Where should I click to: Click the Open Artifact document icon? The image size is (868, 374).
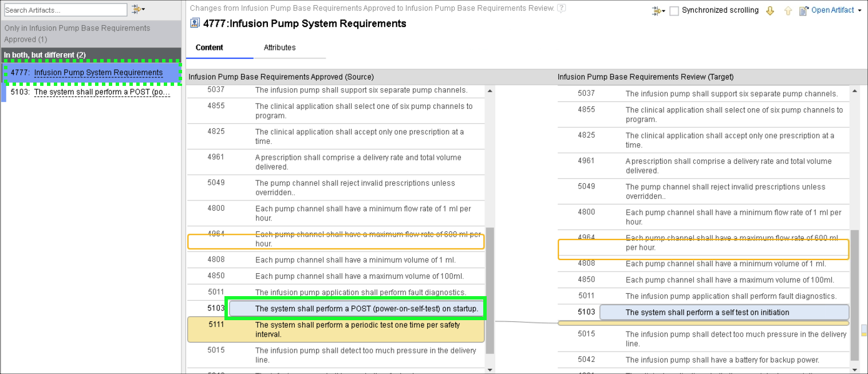(803, 10)
